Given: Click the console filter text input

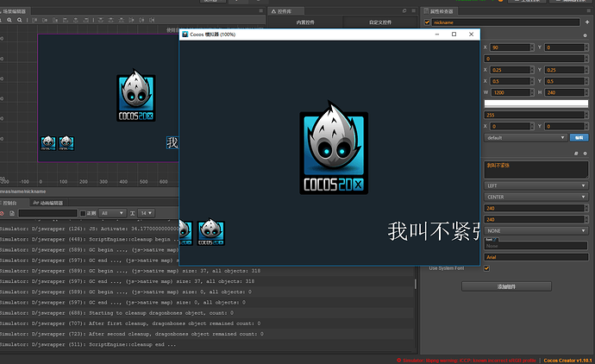Looking at the screenshot, I should pyautogui.click(x=47, y=213).
